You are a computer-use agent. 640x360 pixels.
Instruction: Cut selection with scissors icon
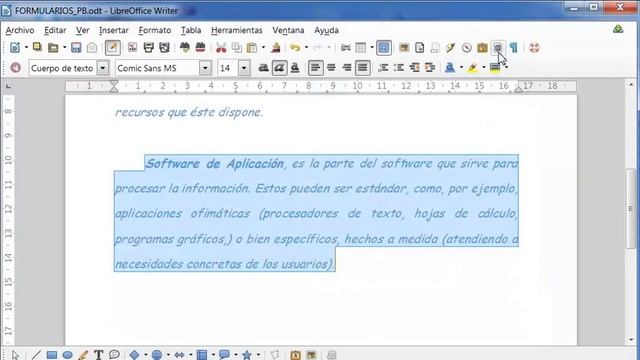tap(221, 47)
